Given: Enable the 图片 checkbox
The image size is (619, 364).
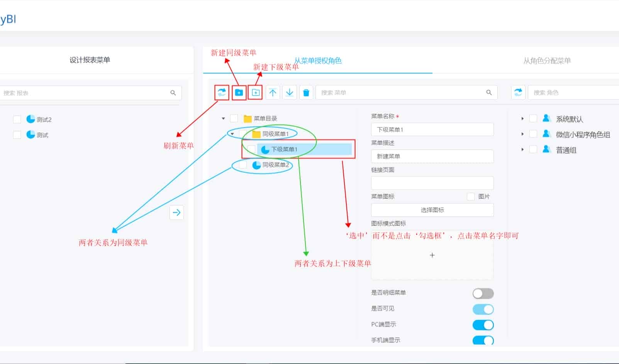Looking at the screenshot, I should pyautogui.click(x=471, y=196).
